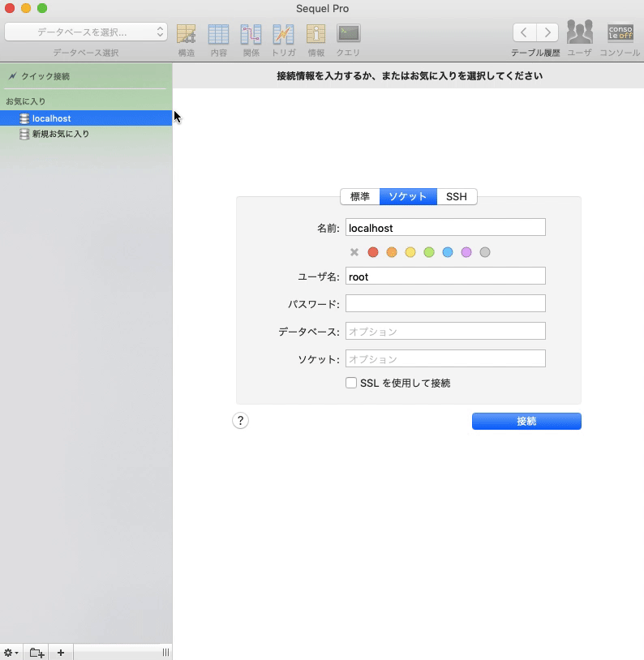Open the gear actions menu
The image size is (644, 660).
tap(11, 653)
